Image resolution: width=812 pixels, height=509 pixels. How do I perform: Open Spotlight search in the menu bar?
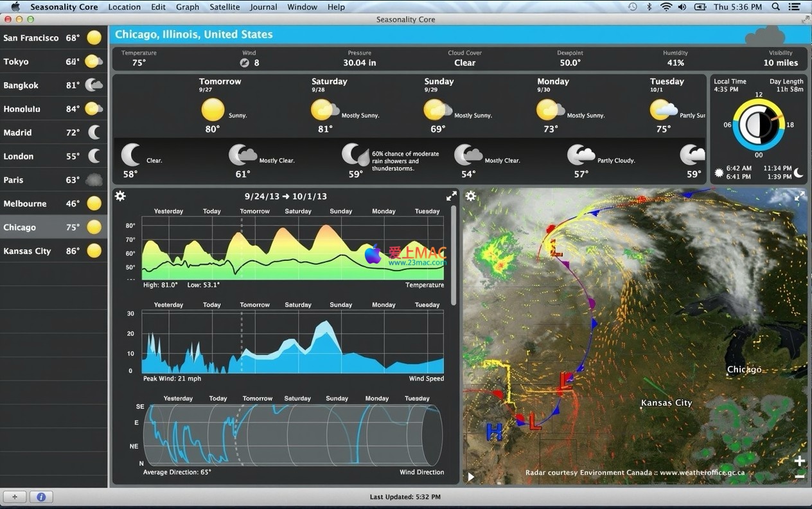(x=775, y=7)
